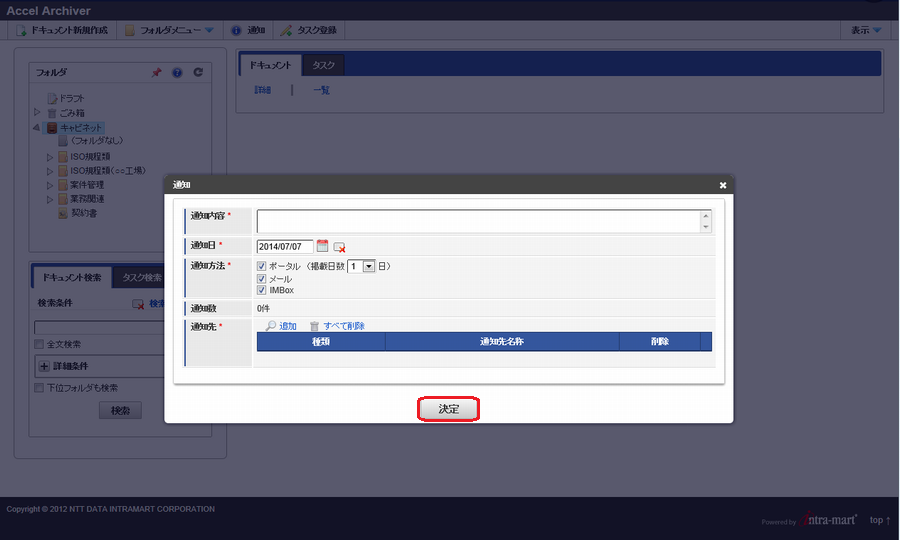Toggle 下位フォルダも検索 checkbox

click(x=39, y=388)
